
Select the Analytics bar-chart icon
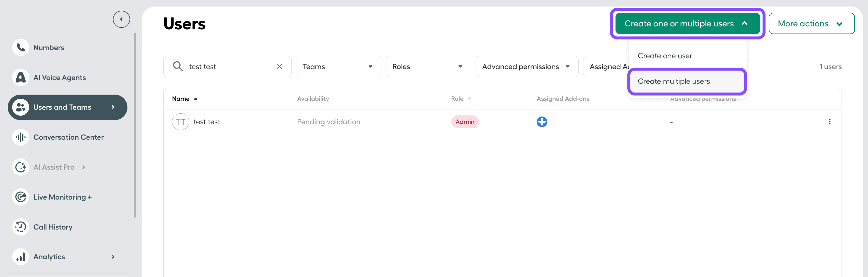[x=20, y=257]
